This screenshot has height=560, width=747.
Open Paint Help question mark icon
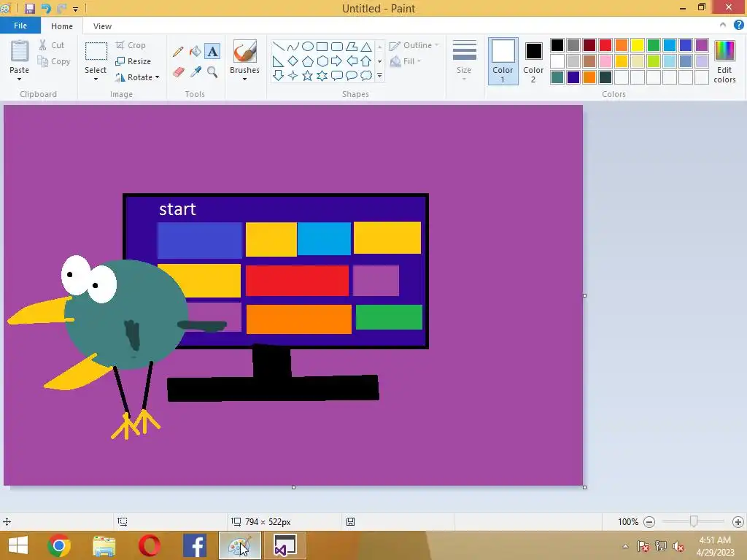click(738, 26)
